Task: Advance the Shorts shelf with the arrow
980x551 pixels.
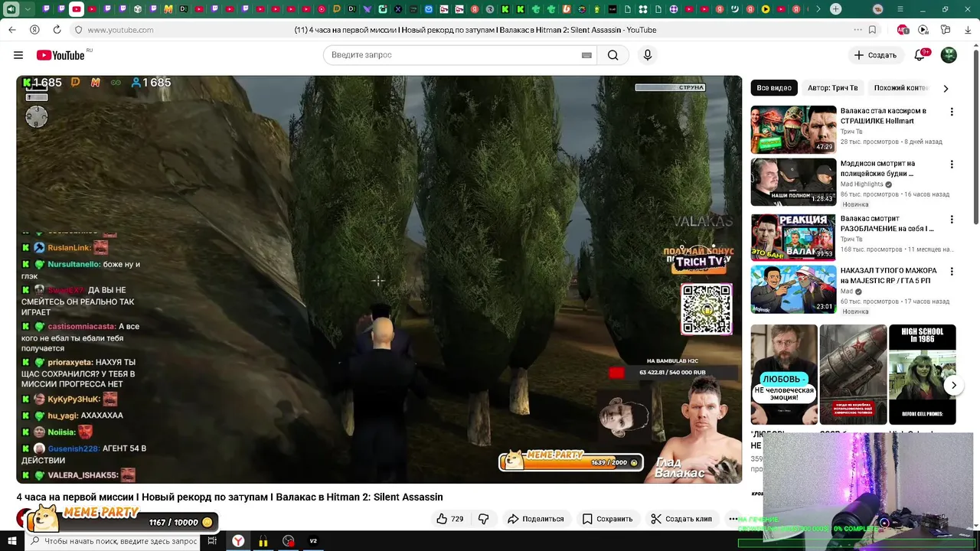Action: tap(953, 385)
